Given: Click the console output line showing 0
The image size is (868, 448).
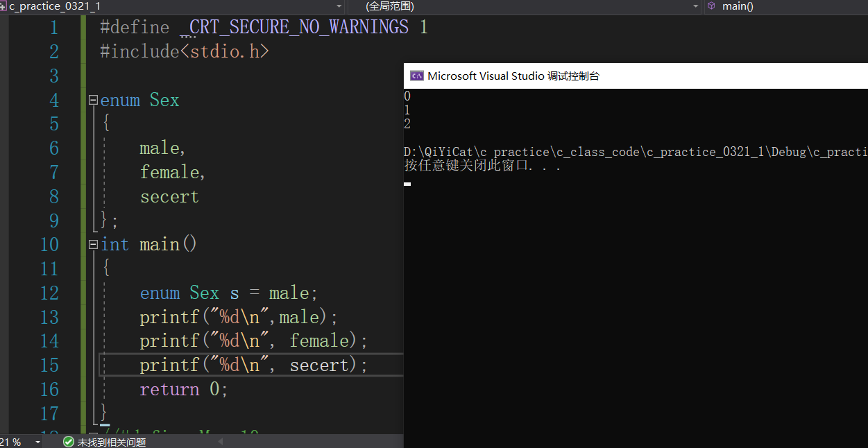Looking at the screenshot, I should tap(407, 97).
